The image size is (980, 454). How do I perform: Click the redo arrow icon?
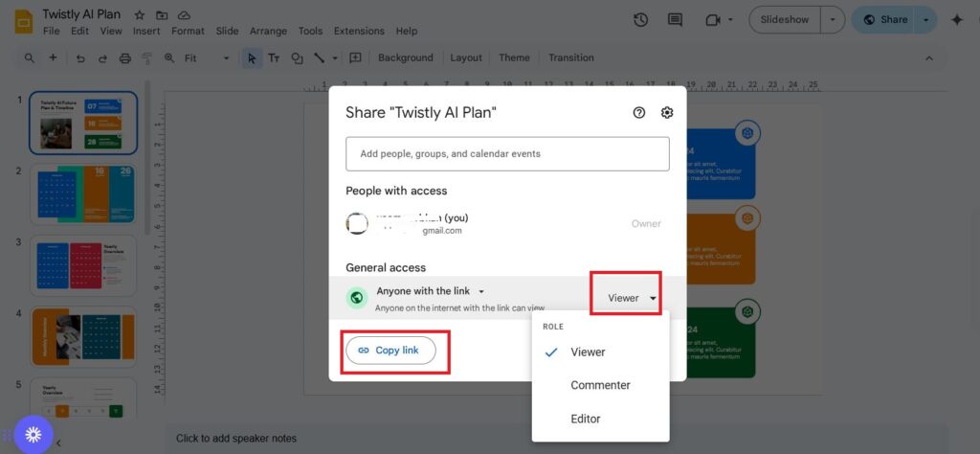point(102,58)
